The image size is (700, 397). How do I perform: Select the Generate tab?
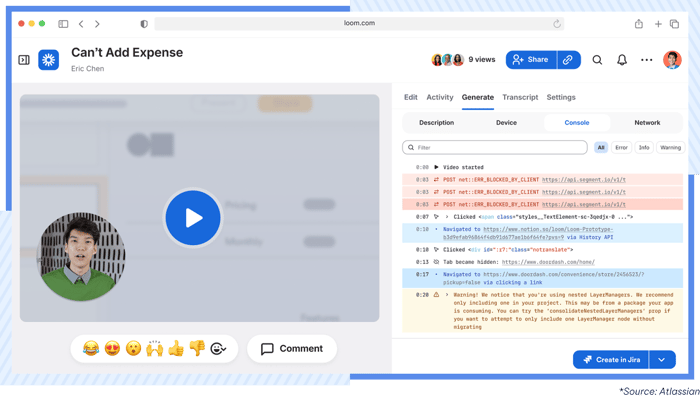click(x=478, y=97)
